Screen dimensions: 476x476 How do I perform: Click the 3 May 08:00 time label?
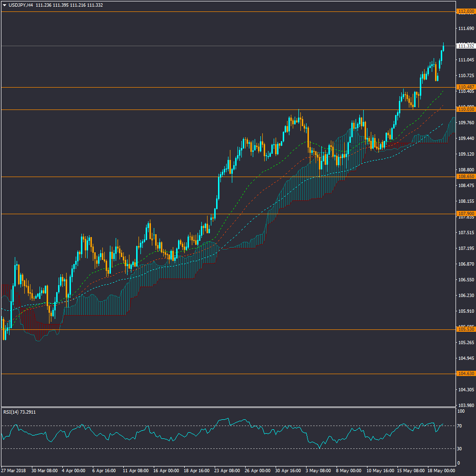317,471
